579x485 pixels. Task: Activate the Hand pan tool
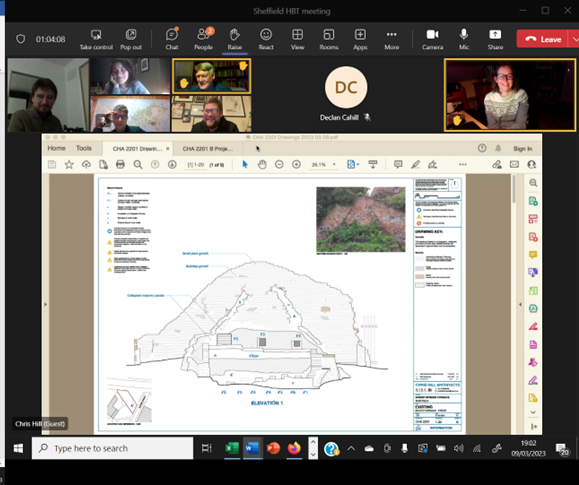click(262, 164)
